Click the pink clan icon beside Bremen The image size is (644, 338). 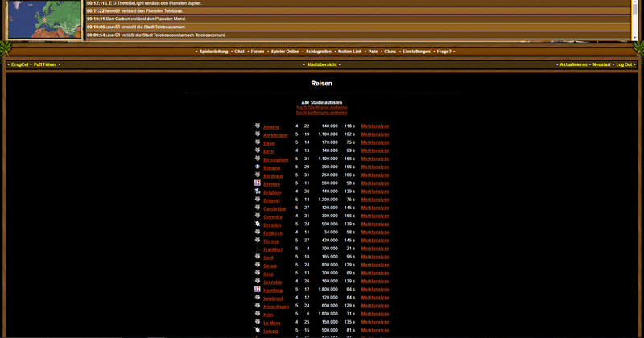click(x=258, y=183)
